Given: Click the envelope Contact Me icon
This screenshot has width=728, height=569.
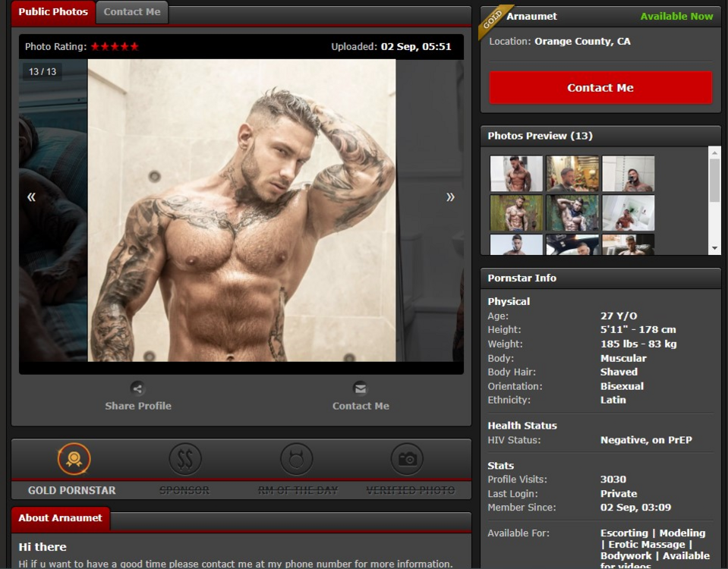Looking at the screenshot, I should (x=361, y=388).
